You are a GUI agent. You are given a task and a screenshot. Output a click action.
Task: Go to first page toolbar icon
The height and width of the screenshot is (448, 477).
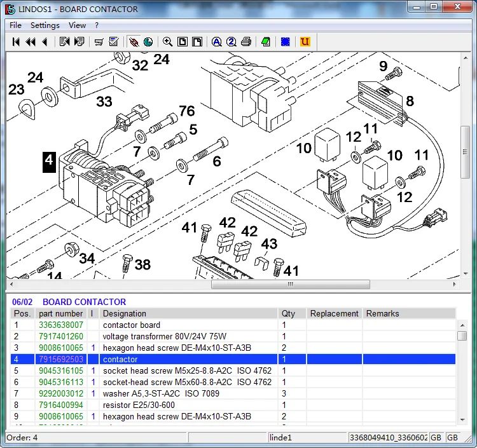pos(16,42)
